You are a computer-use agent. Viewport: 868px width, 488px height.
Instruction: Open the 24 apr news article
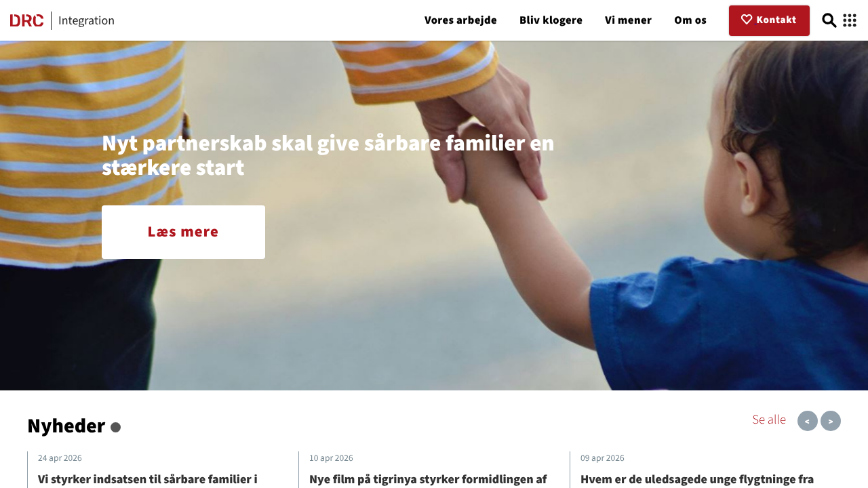pos(148,479)
